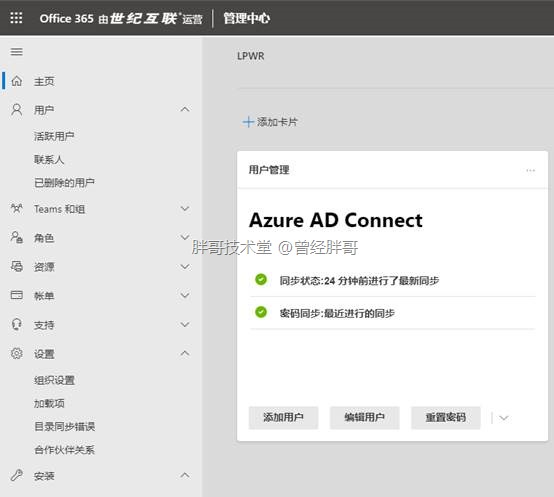Click the LPWR organization name
This screenshot has height=497, width=554.
251,56
